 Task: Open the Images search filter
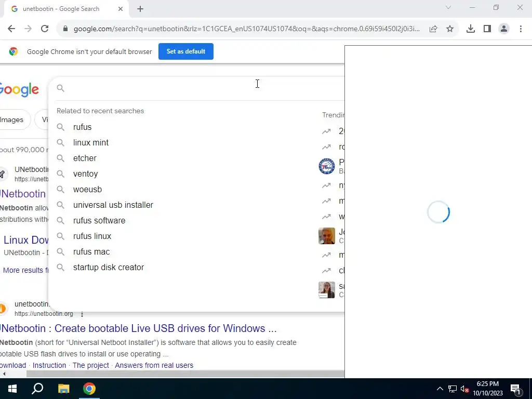[14, 120]
